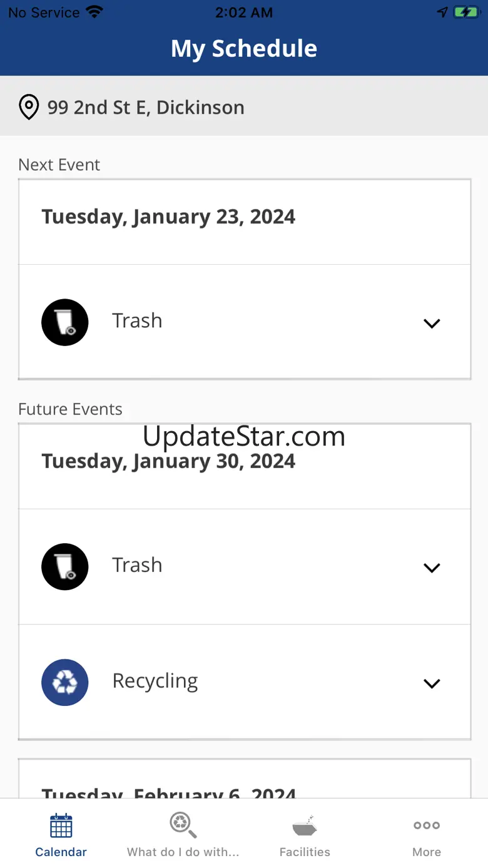The width and height of the screenshot is (488, 868).
Task: Tap the Recycling label on January 30
Action: (x=155, y=681)
